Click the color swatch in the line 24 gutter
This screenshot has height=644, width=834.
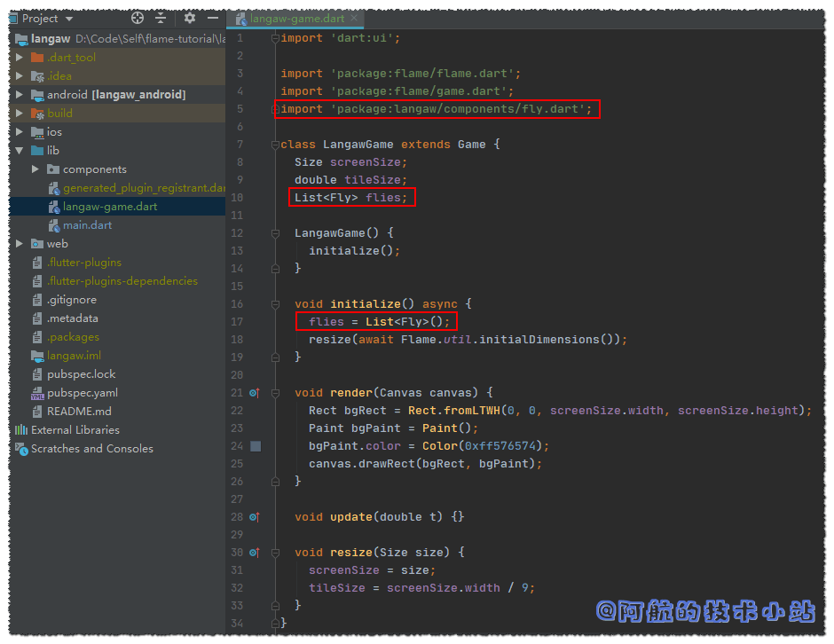256,446
